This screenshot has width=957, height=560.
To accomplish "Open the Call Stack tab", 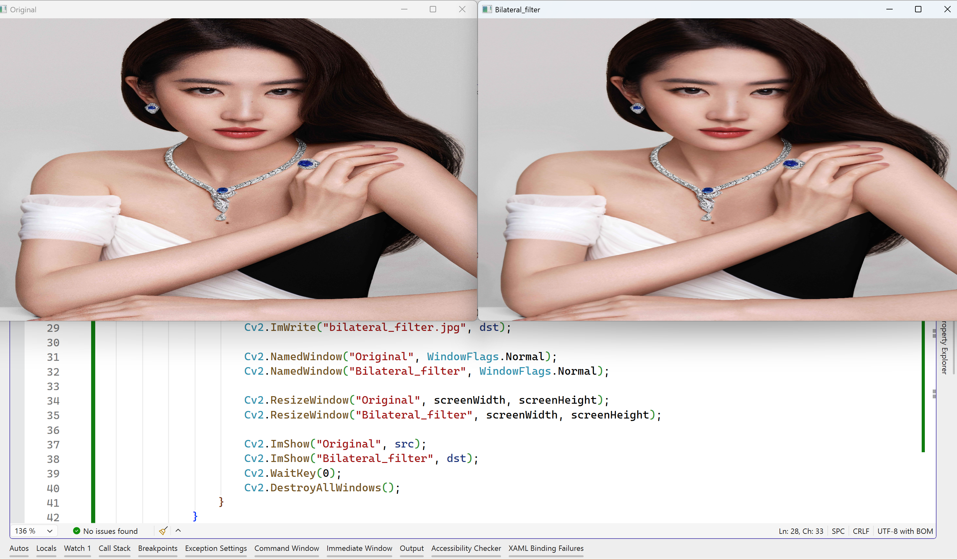I will 114,548.
